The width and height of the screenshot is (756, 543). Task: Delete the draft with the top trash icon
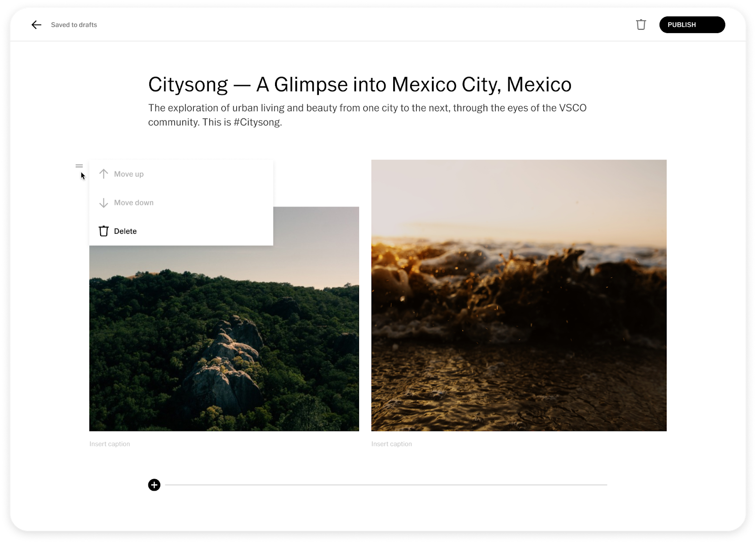click(641, 25)
